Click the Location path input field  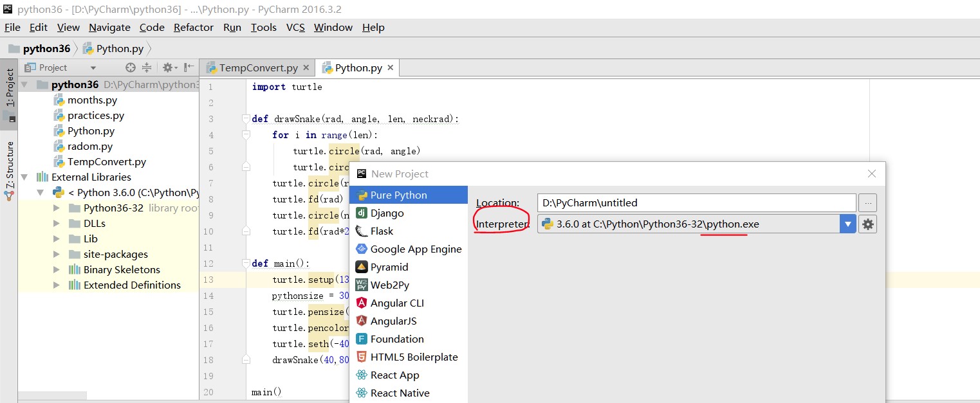click(x=697, y=202)
